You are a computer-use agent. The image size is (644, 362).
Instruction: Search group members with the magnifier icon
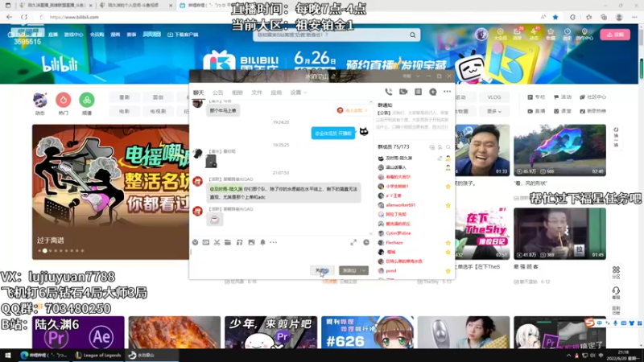click(448, 147)
